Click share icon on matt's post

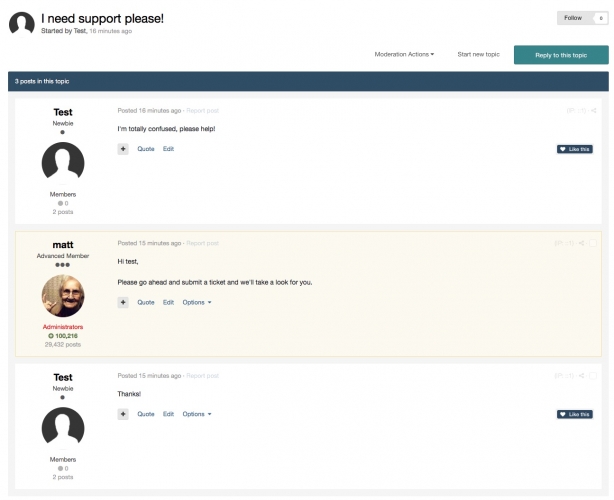pyautogui.click(x=581, y=243)
